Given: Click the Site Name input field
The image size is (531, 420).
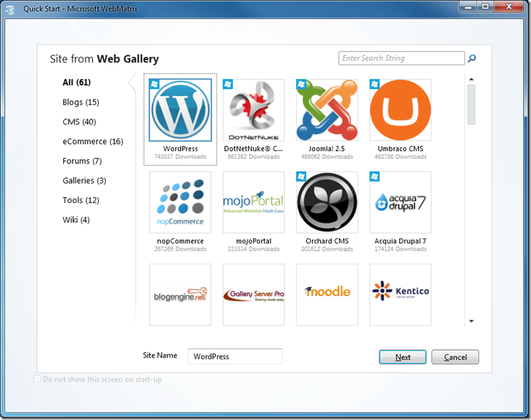Looking at the screenshot, I should 235,357.
